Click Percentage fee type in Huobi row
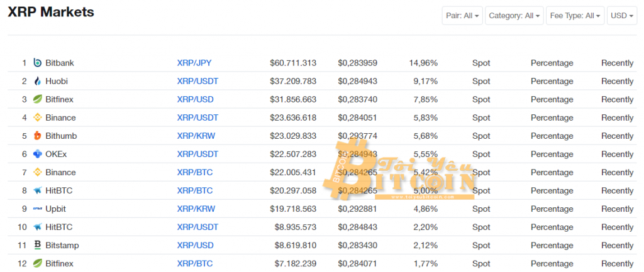Viewport: 644px width, 272px height. 552,81
